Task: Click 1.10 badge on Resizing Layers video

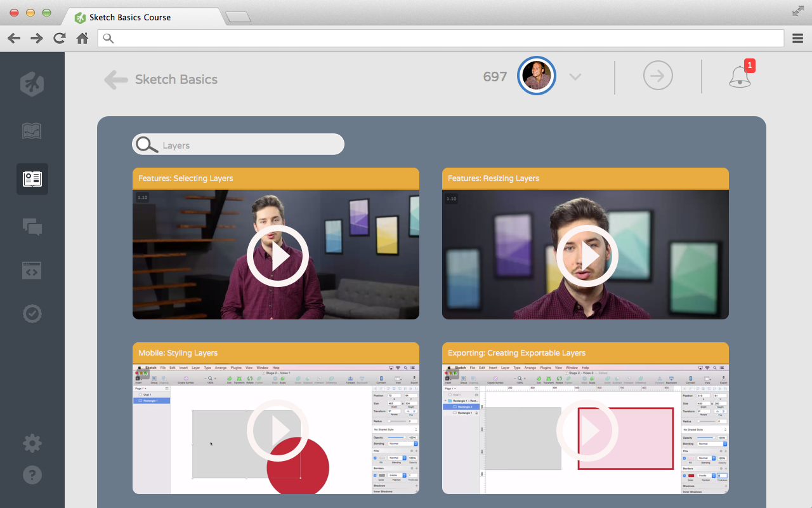Action: [x=452, y=199]
